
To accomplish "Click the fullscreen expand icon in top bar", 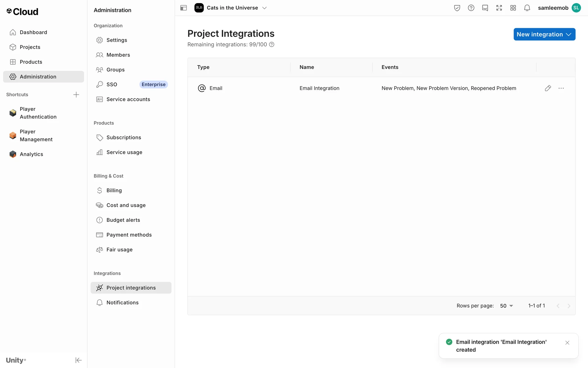I will [499, 8].
